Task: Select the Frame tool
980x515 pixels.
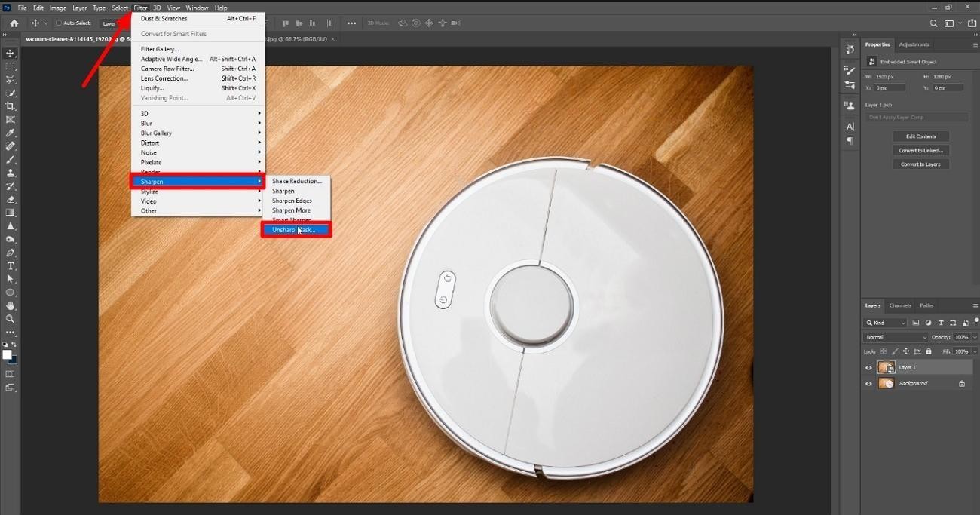Action: (11, 119)
